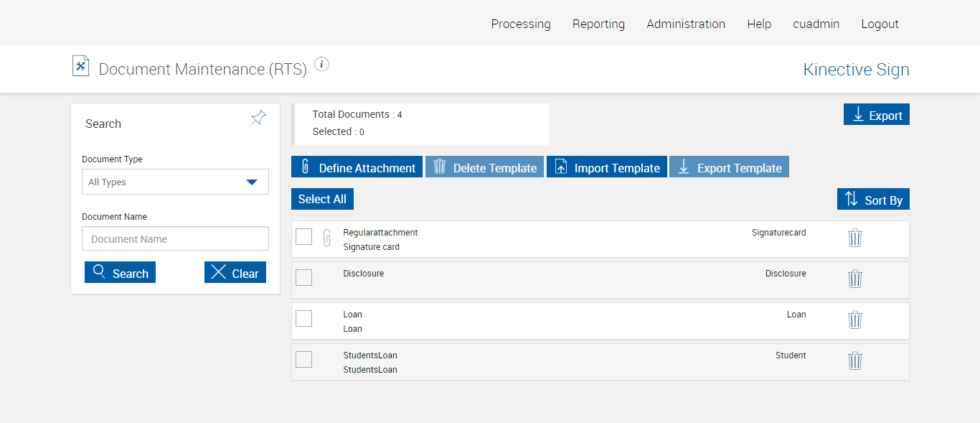Open the Sort By options
Image resolution: width=980 pixels, height=423 pixels.
coord(873,200)
